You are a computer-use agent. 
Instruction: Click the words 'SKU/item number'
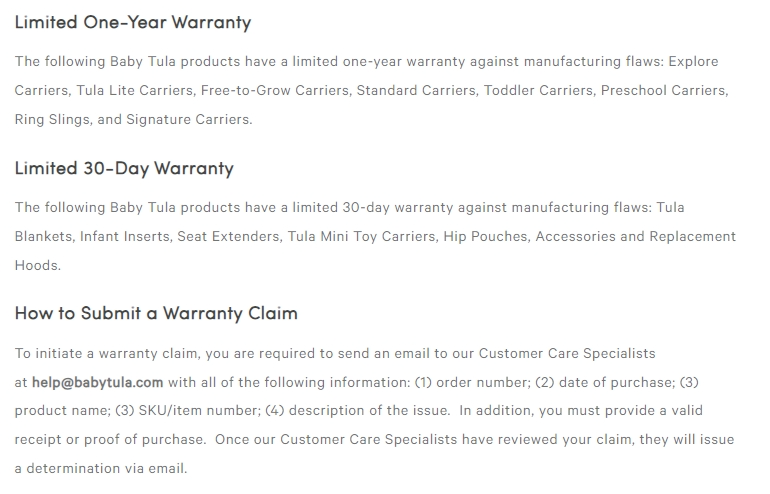pos(199,411)
